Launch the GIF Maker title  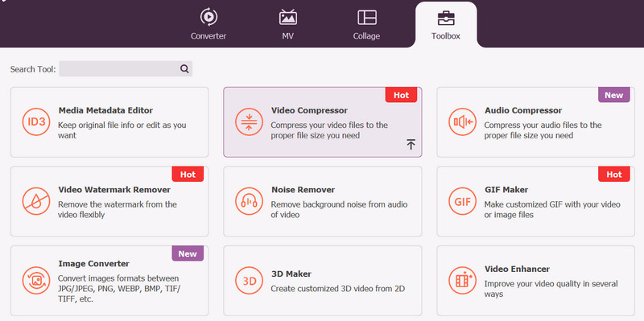(506, 190)
